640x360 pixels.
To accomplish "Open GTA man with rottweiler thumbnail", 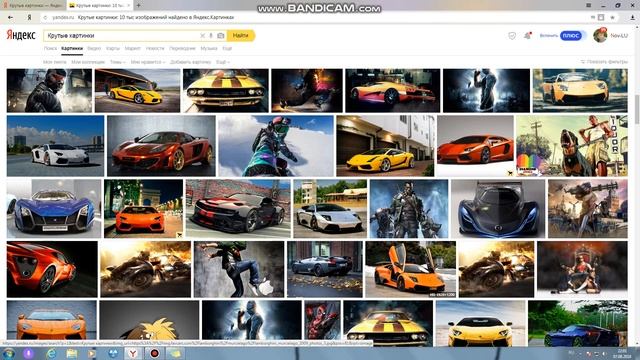I will click(x=572, y=146).
